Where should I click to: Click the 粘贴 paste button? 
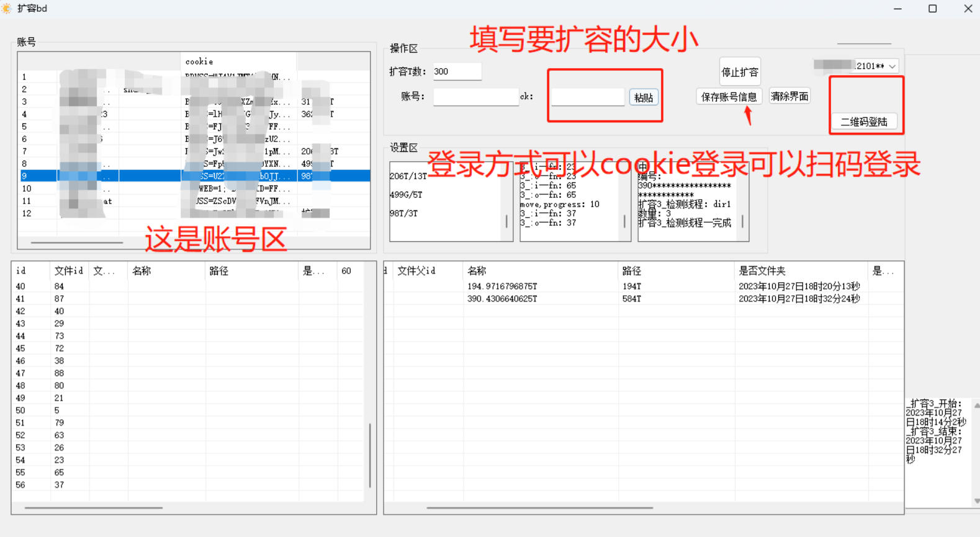[644, 97]
